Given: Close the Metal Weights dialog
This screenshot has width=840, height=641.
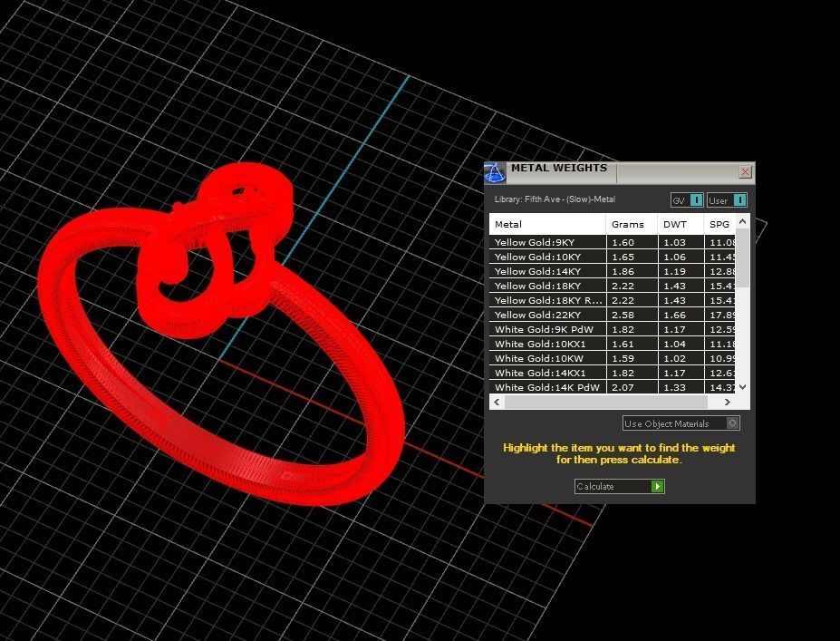Looking at the screenshot, I should coord(745,172).
